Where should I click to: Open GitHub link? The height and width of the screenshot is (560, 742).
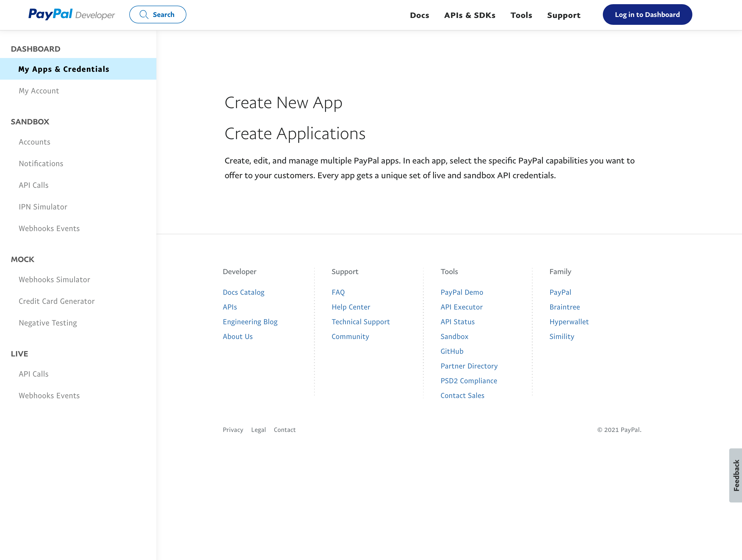point(452,352)
